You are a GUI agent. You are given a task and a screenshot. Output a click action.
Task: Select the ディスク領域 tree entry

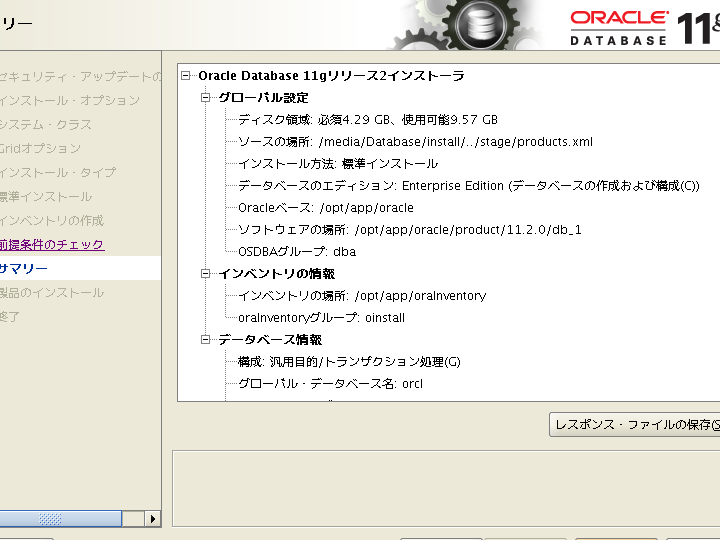pos(367,120)
